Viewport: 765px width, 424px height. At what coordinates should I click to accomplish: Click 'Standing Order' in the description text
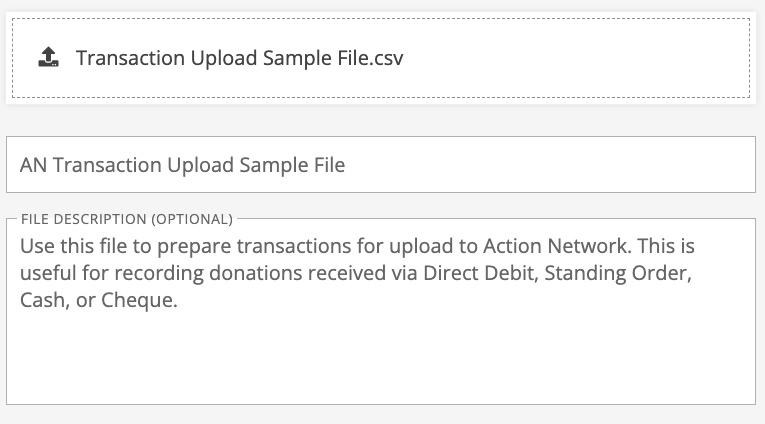[x=618, y=273]
